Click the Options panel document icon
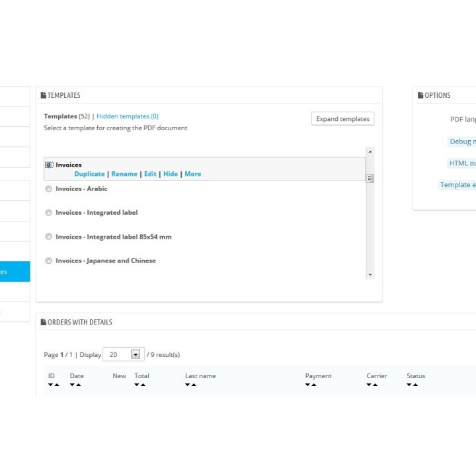The image size is (476, 476). point(420,95)
